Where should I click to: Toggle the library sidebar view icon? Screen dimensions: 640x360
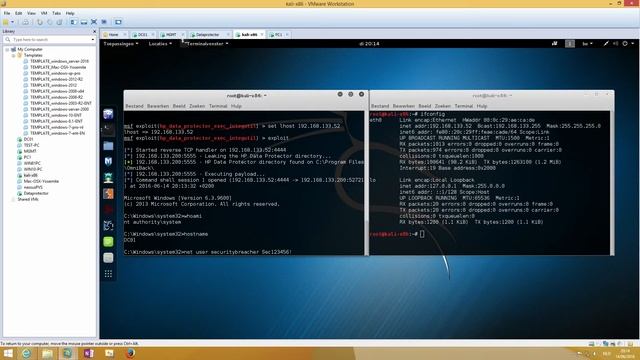(73, 22)
